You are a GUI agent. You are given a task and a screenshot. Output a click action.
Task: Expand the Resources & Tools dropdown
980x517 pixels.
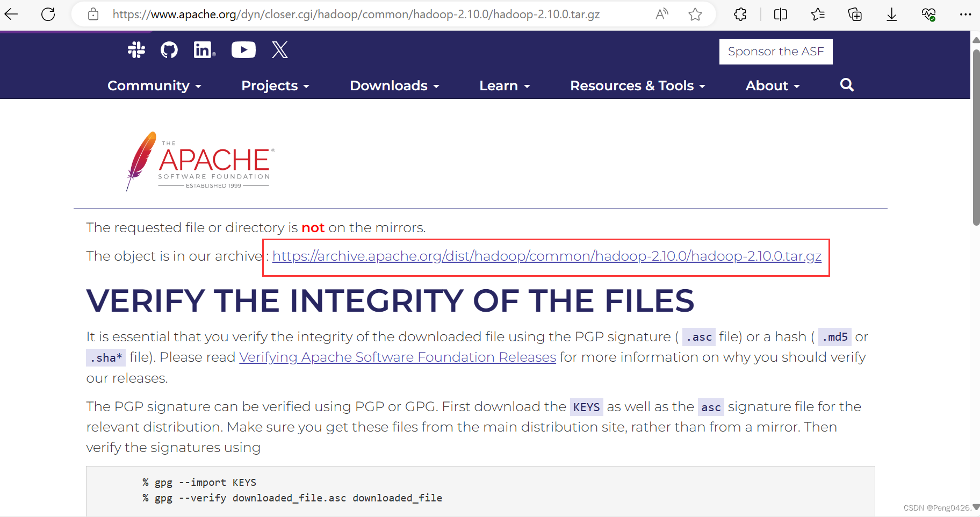638,85
